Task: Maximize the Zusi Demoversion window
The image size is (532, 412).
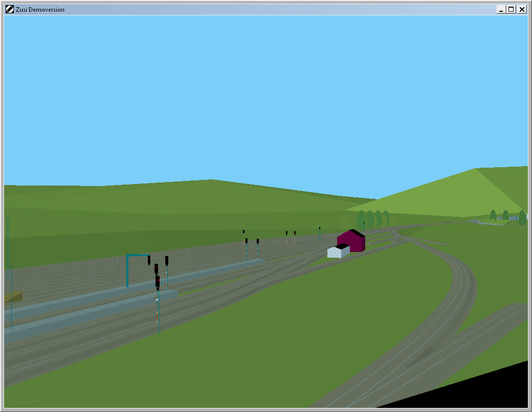Action: (x=511, y=10)
